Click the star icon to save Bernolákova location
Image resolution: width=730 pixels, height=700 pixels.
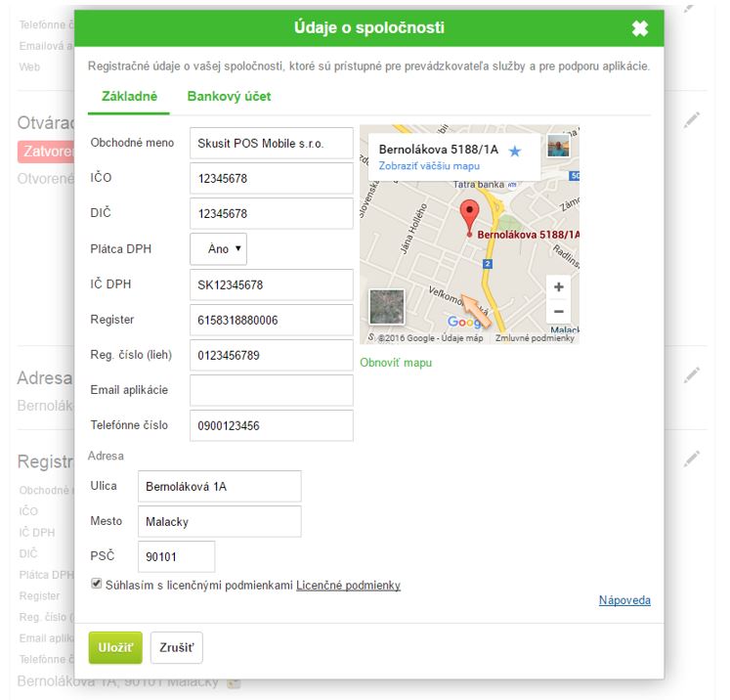515,151
